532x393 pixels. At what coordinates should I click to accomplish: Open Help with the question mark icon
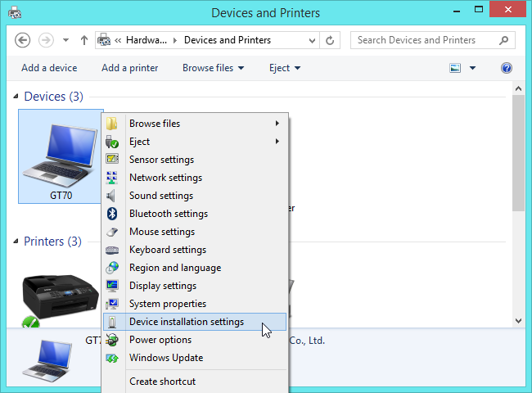click(x=507, y=68)
